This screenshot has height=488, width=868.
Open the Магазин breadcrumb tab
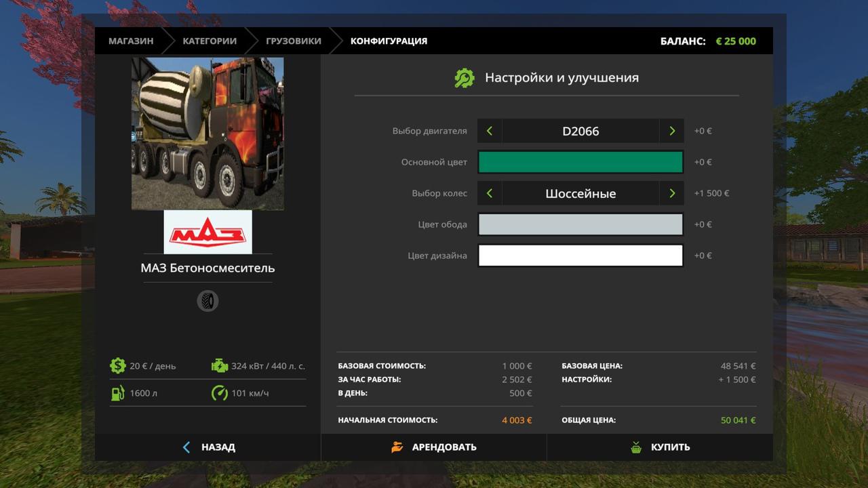click(131, 41)
